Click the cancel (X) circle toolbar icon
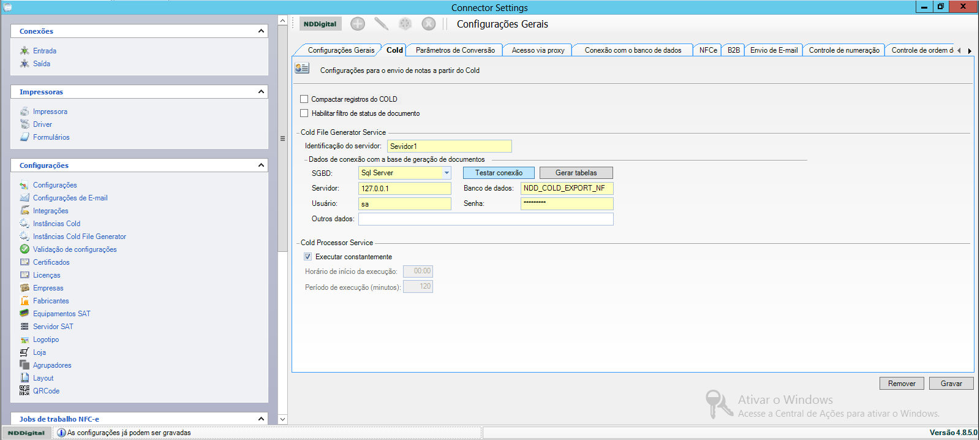The image size is (980, 440). (429, 24)
